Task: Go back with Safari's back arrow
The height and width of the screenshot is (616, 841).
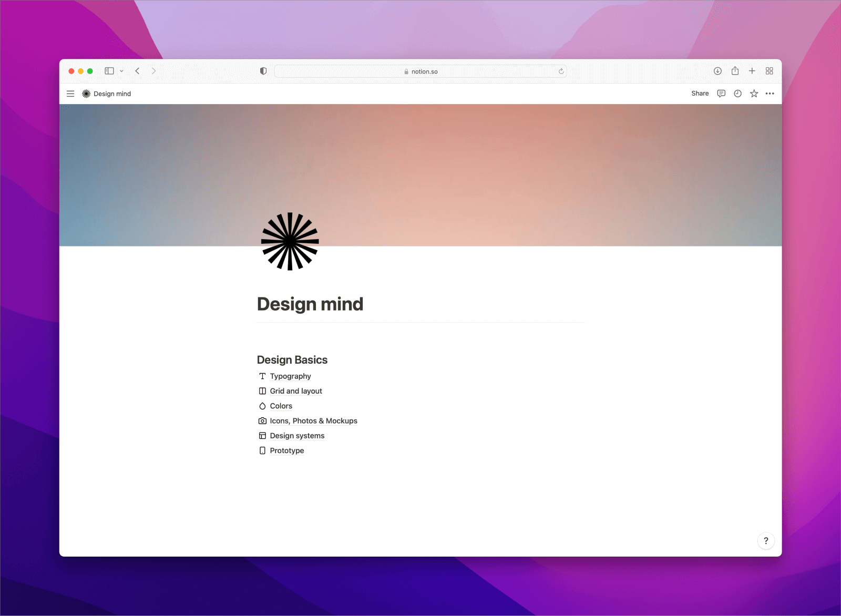Action: [x=137, y=71]
